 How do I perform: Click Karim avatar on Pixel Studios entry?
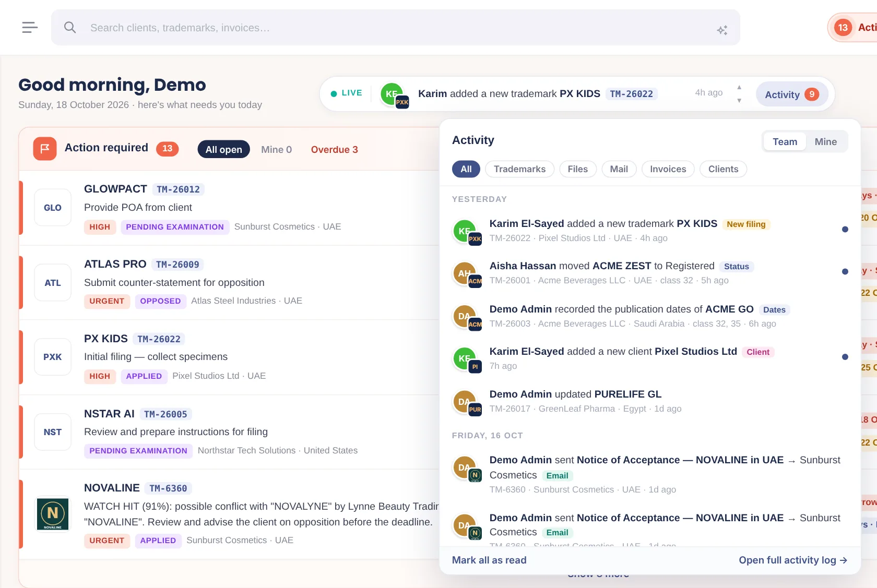pos(465,358)
